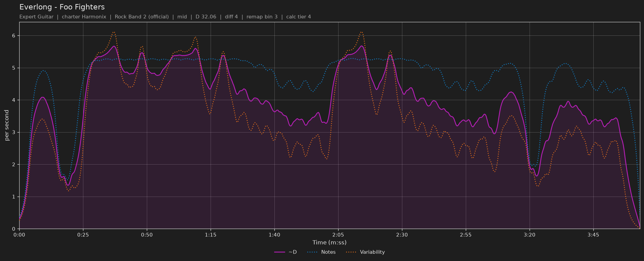Click the 3:20 x-axis tick label

pos(530,235)
